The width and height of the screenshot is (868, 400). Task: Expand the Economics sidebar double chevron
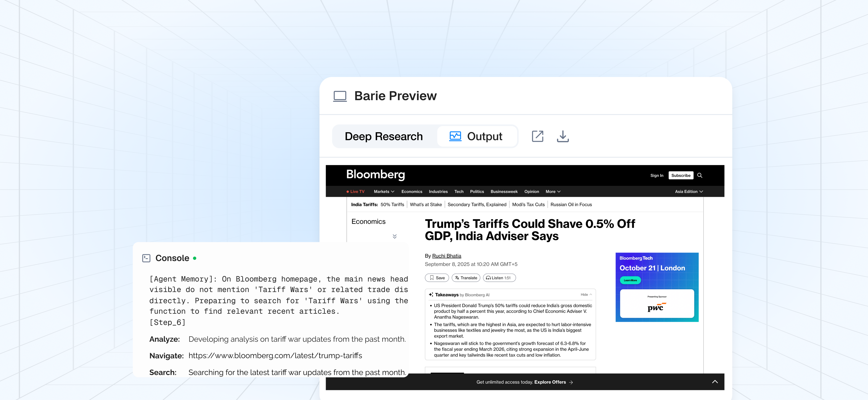pyautogui.click(x=395, y=237)
